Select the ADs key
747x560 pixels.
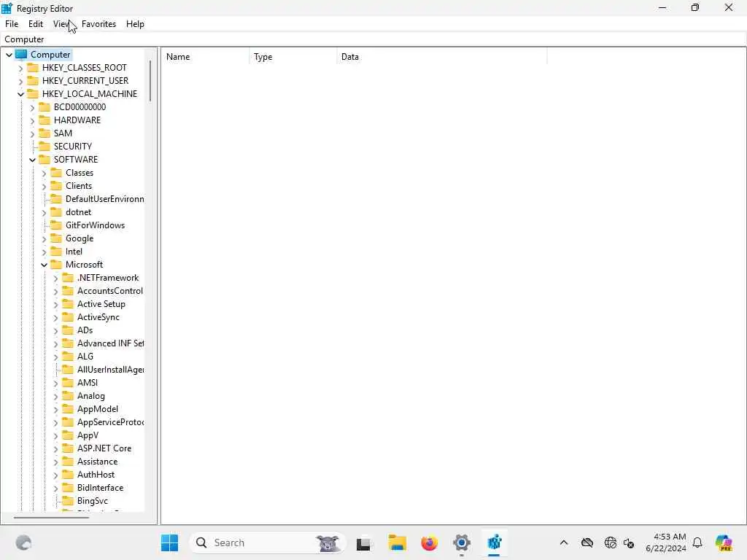tap(85, 330)
